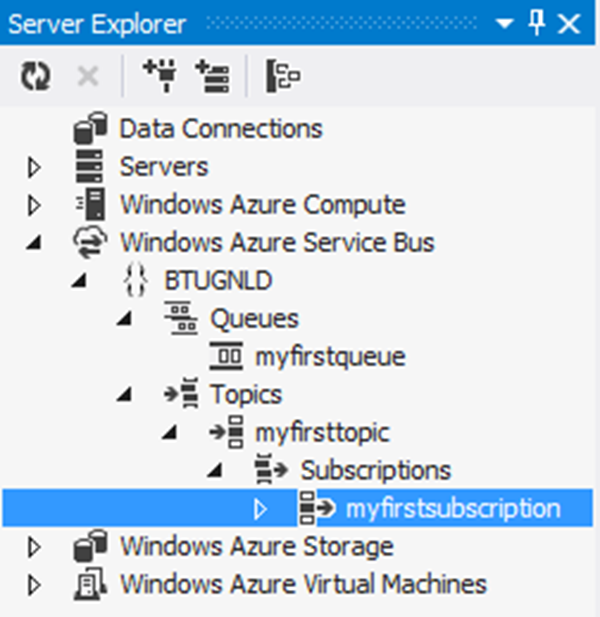Collapse the Topics node
600x617 pixels.
point(126,395)
